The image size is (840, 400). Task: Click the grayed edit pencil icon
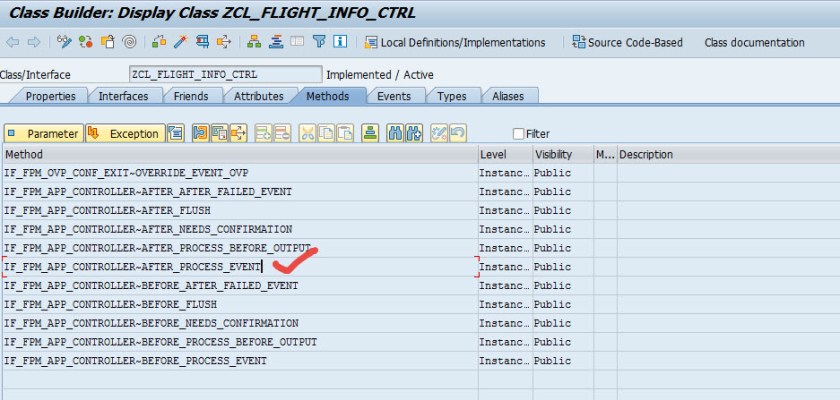point(439,133)
